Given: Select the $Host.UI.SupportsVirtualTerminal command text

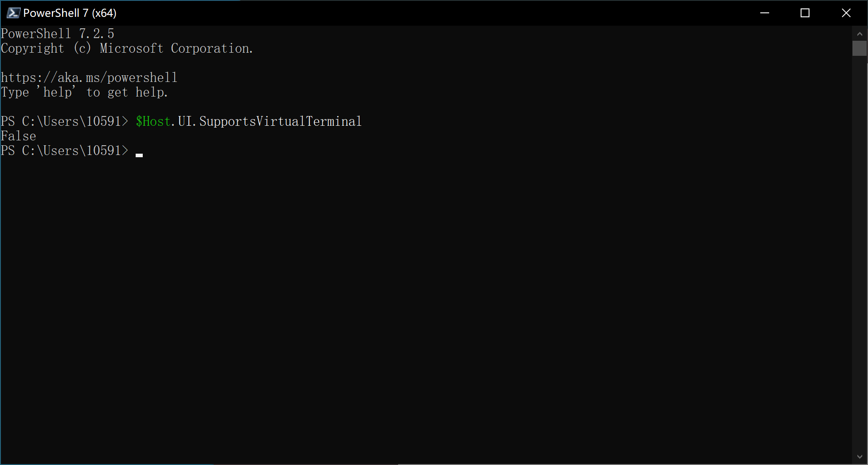Looking at the screenshot, I should [x=248, y=121].
